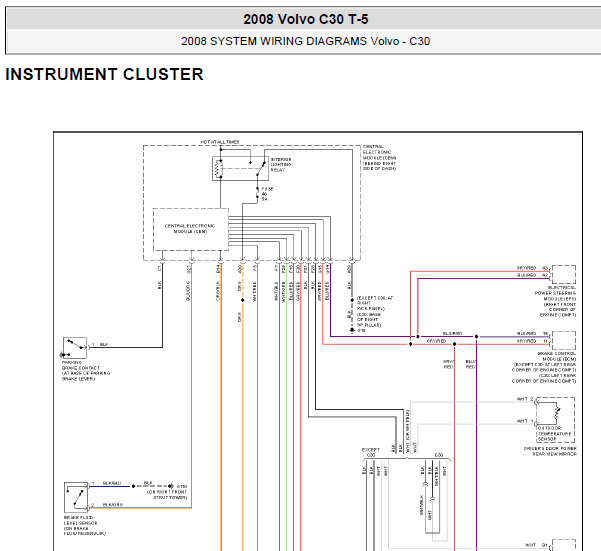Select the outdoor temperature sensor resistor symbol
601x551 pixels.
click(x=557, y=412)
